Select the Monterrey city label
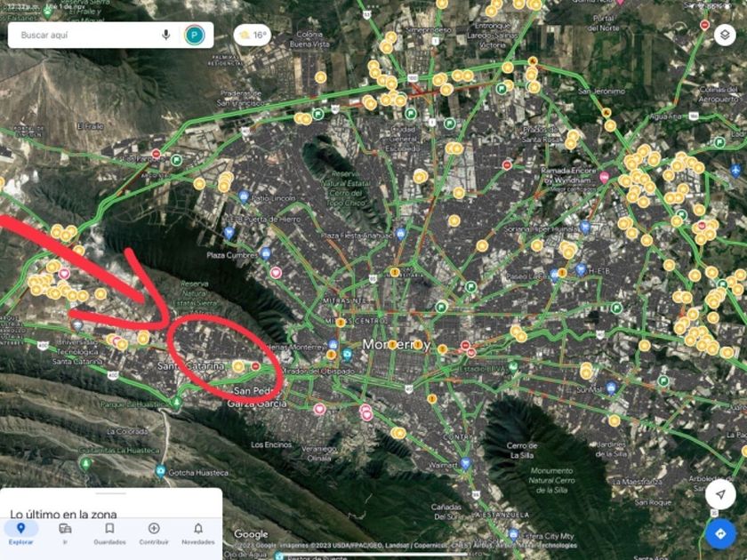Viewport: 747px width, 560px height. (x=397, y=344)
